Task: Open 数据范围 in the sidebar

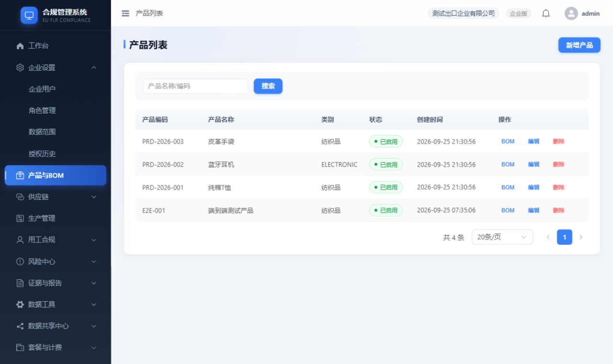Action: pyautogui.click(x=42, y=132)
